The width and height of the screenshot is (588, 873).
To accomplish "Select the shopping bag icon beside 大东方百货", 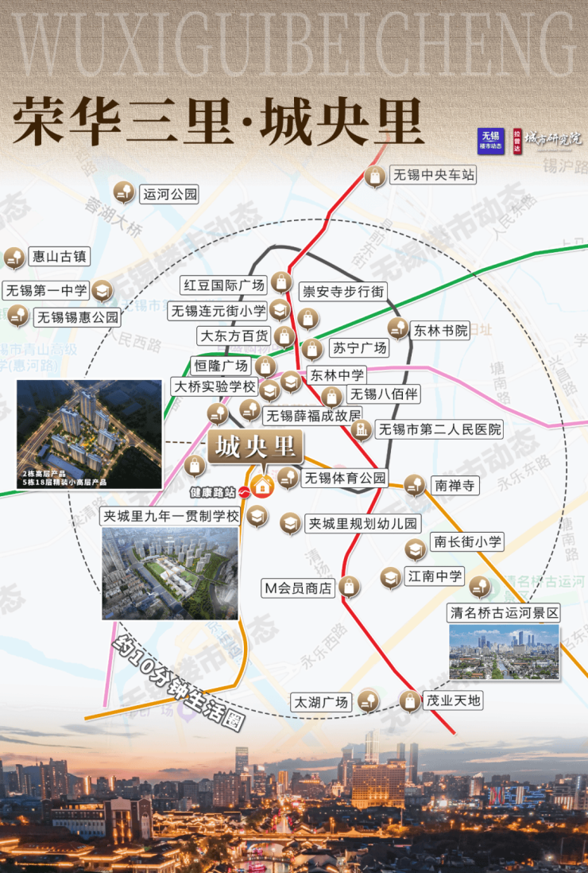I will click(284, 337).
